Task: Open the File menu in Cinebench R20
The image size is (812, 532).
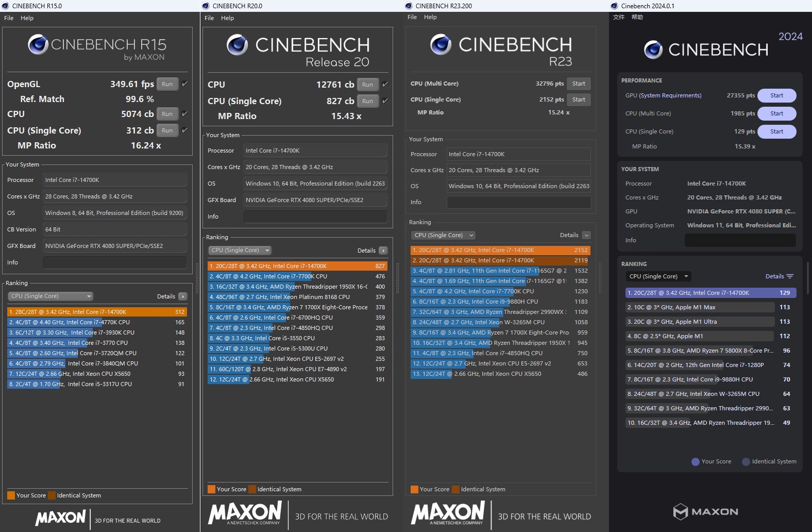Action: [x=209, y=18]
